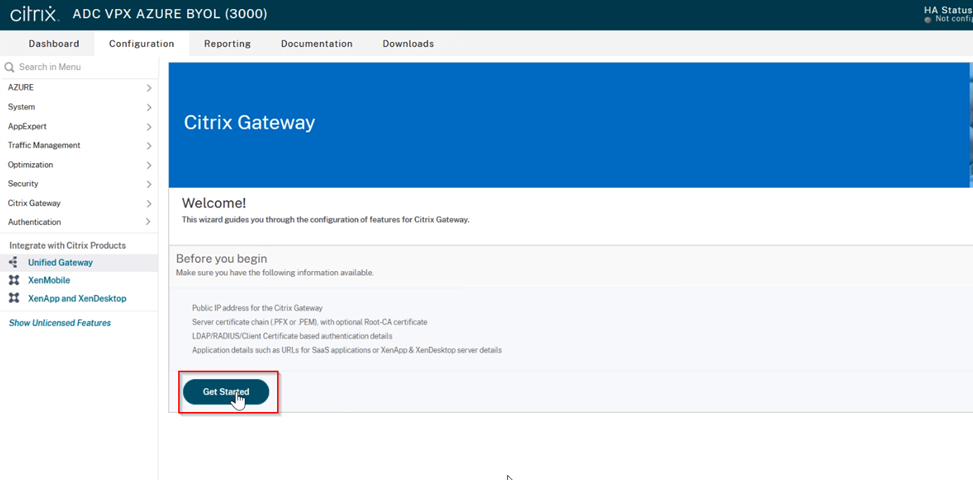Select Optimization in the navigation menu
The width and height of the screenshot is (973, 480).
coord(30,164)
